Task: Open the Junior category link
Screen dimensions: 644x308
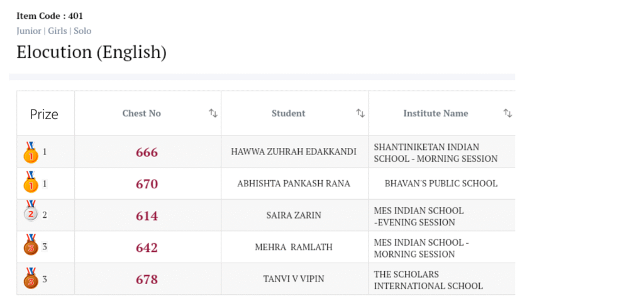Action: tap(29, 31)
